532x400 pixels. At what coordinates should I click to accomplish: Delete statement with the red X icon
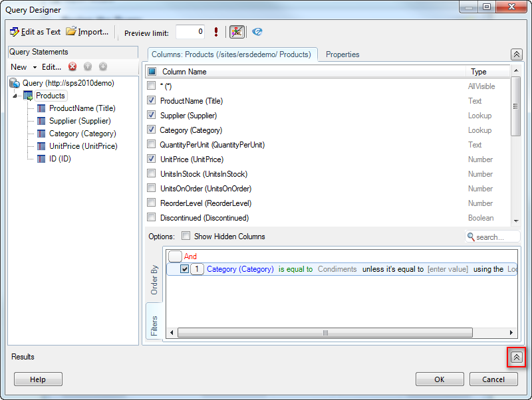[x=72, y=66]
